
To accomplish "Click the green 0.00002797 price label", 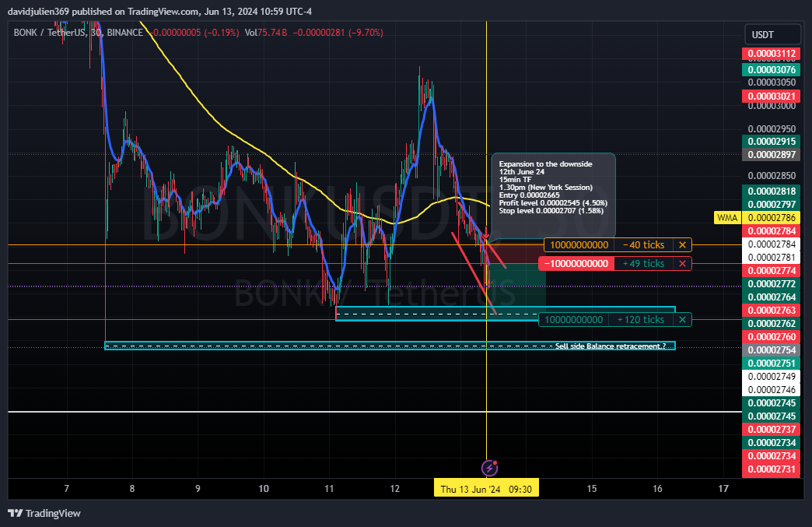I will (772, 204).
